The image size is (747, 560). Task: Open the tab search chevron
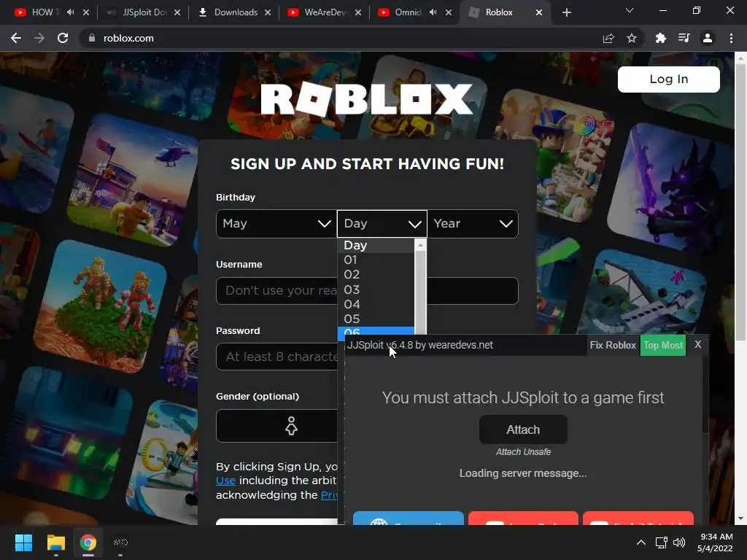pyautogui.click(x=630, y=10)
